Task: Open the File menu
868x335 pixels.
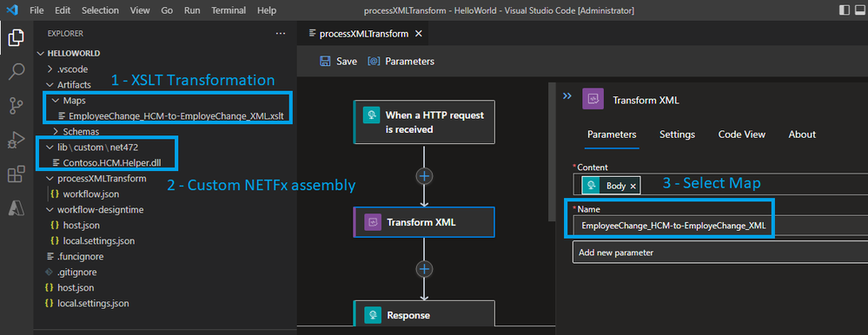Action: 36,10
